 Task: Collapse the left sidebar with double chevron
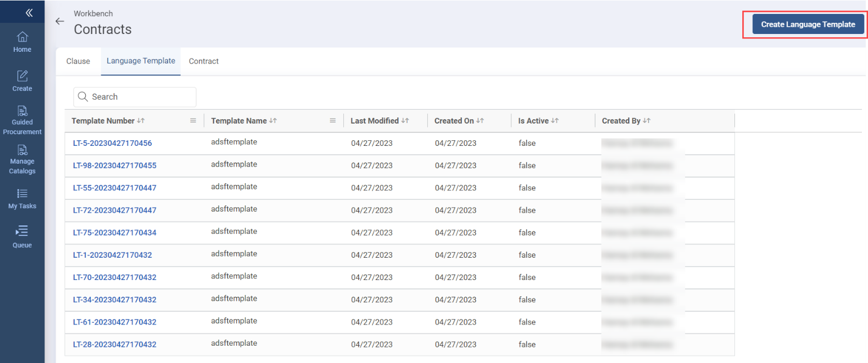click(x=29, y=12)
